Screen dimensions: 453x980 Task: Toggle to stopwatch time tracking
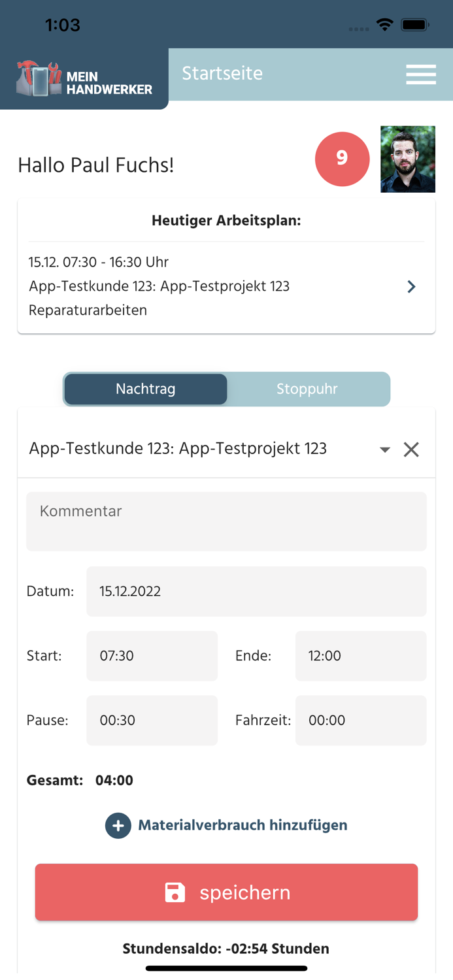307,389
